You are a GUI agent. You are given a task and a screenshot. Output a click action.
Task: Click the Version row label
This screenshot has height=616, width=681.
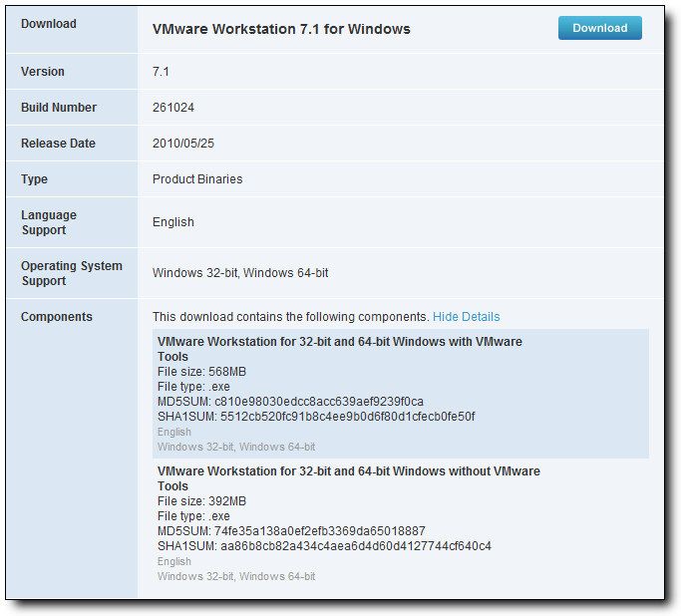tap(43, 72)
